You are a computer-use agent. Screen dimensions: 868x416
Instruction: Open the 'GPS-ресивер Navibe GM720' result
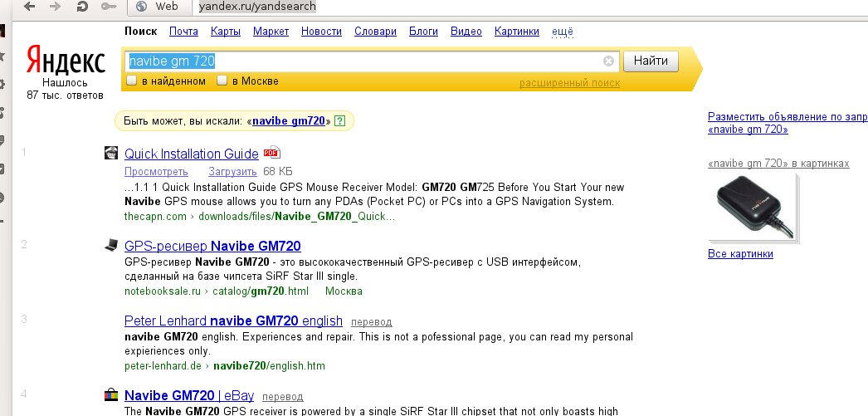(x=212, y=246)
